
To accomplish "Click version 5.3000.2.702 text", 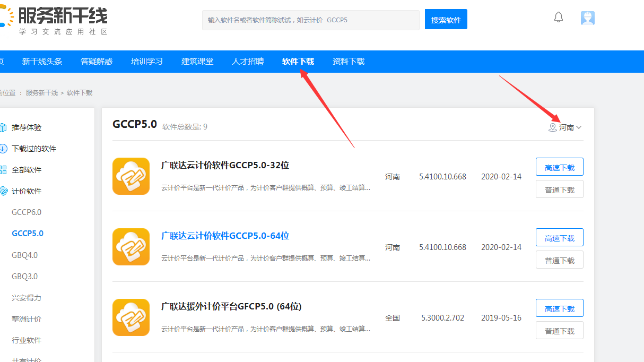I will click(x=442, y=318).
